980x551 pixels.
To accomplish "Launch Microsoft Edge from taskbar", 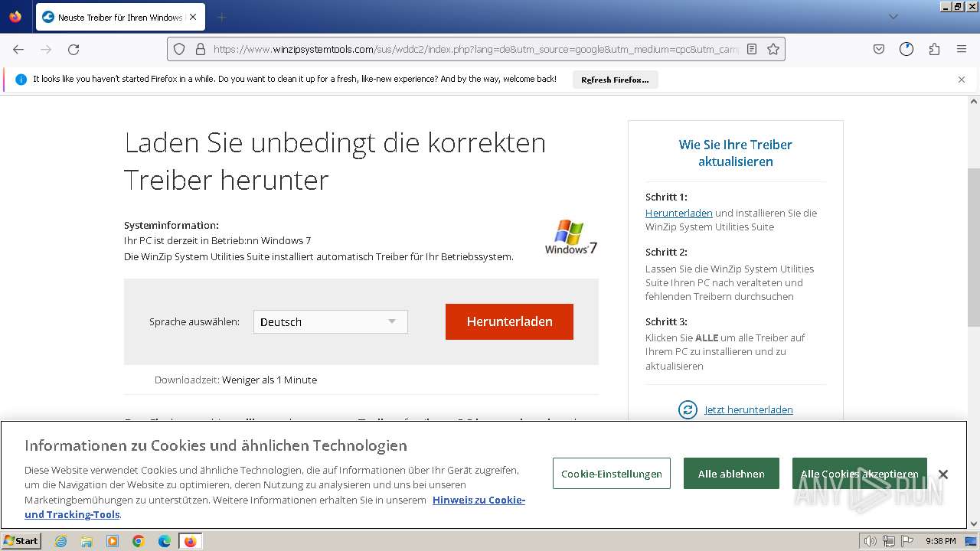I will tap(165, 541).
